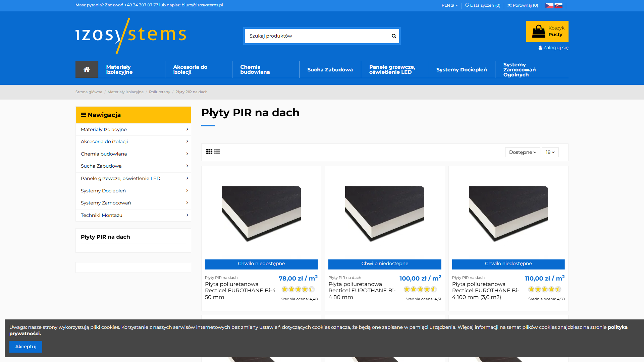
Task: Switch to grid view layout
Action: pos(209,152)
